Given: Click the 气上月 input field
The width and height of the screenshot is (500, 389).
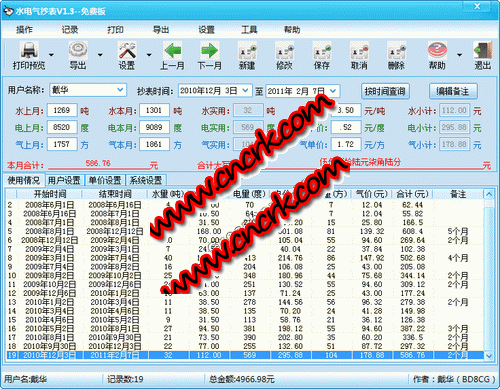Looking at the screenshot, I should pyautogui.click(x=62, y=144).
